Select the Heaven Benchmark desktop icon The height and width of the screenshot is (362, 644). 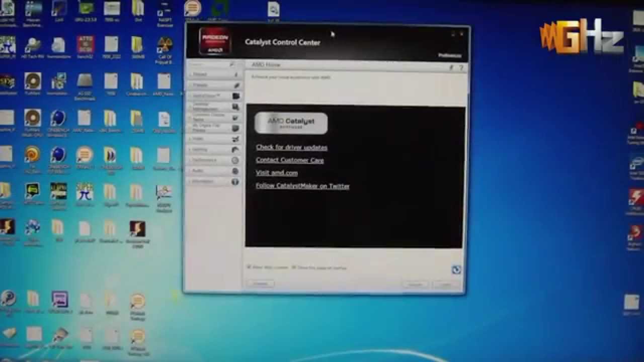point(33,13)
